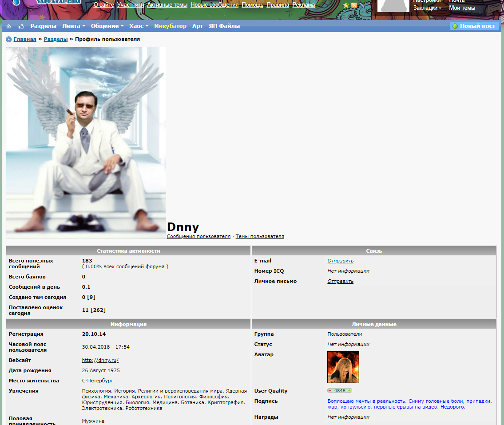The width and height of the screenshot is (504, 425).
Task: Click the hobbies text starting with Психология
Action: 164,400
